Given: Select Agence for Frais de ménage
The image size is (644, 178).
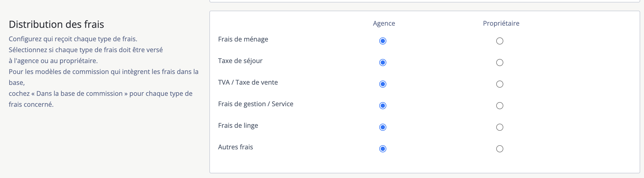Looking at the screenshot, I should [x=383, y=41].
